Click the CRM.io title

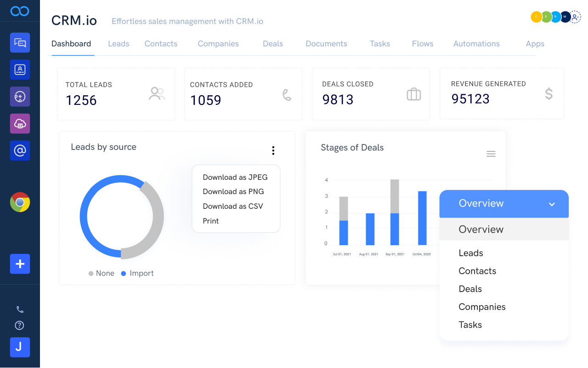(x=74, y=21)
